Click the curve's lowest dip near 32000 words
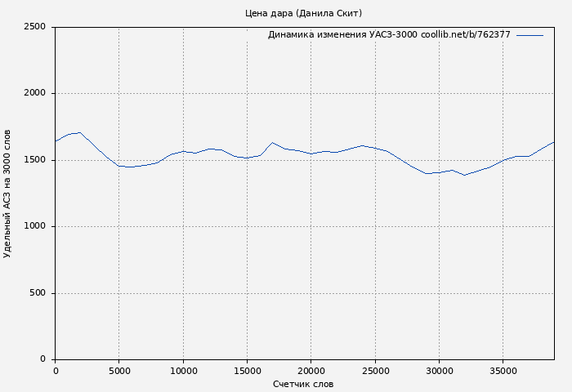 (x=464, y=175)
